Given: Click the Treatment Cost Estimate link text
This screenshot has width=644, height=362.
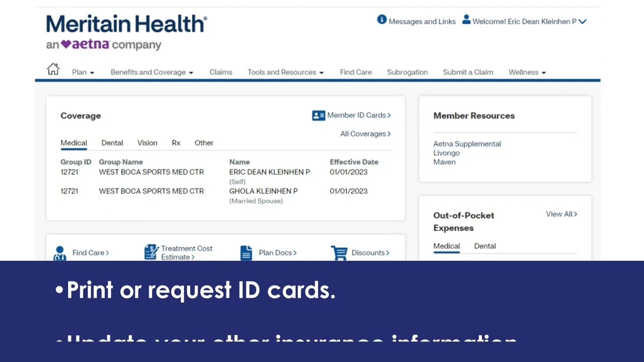Looking at the screenshot, I should click(x=187, y=252).
